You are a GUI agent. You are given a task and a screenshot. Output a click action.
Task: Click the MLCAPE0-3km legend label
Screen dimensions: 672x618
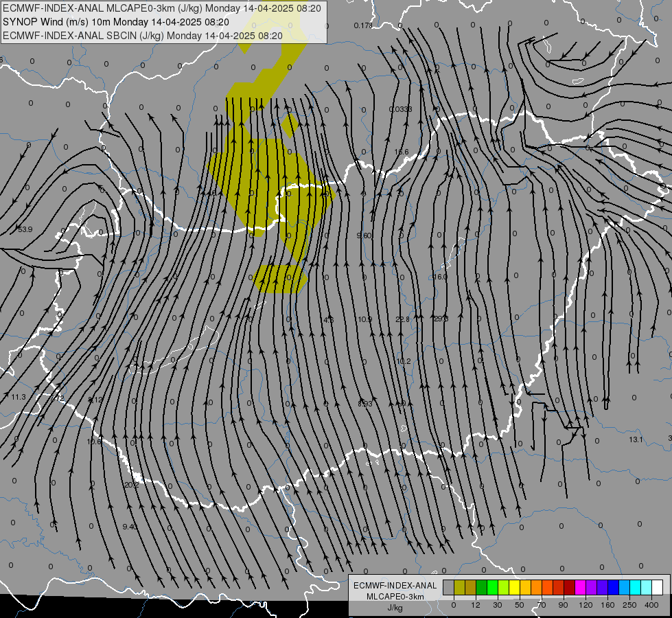point(395,597)
